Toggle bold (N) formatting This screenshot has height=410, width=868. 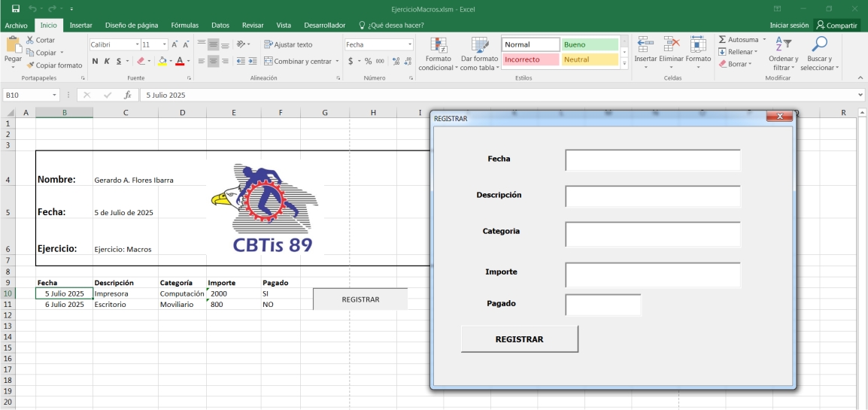coord(96,61)
